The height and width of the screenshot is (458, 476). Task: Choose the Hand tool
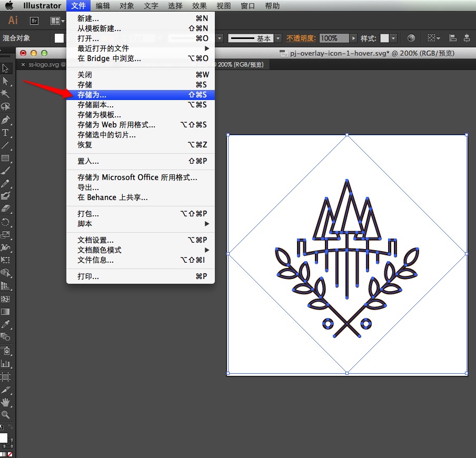pos(6,402)
